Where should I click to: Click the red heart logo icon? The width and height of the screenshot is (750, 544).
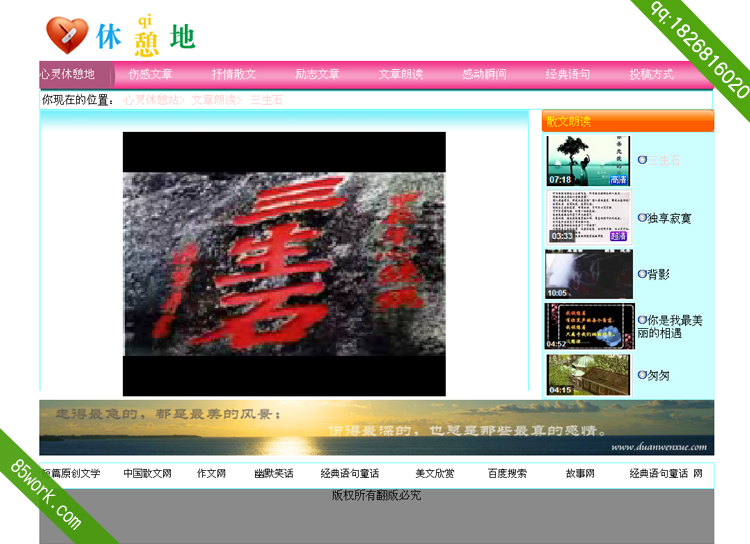(x=67, y=35)
